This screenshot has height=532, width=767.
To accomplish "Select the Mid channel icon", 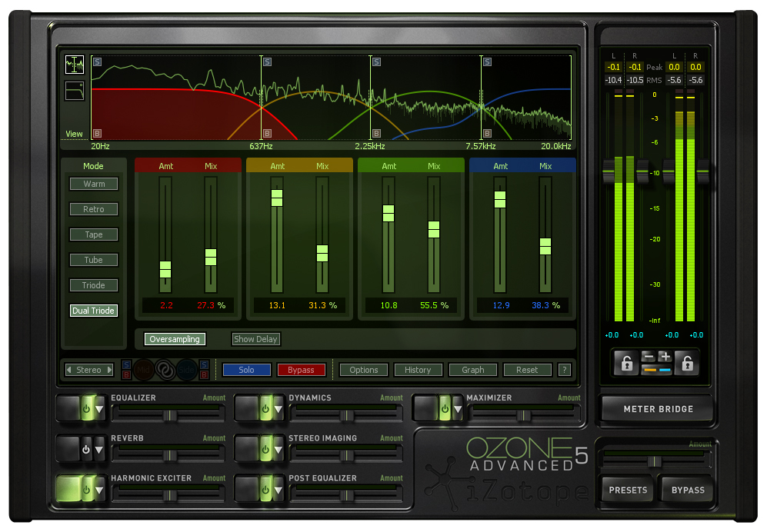I will click(143, 369).
